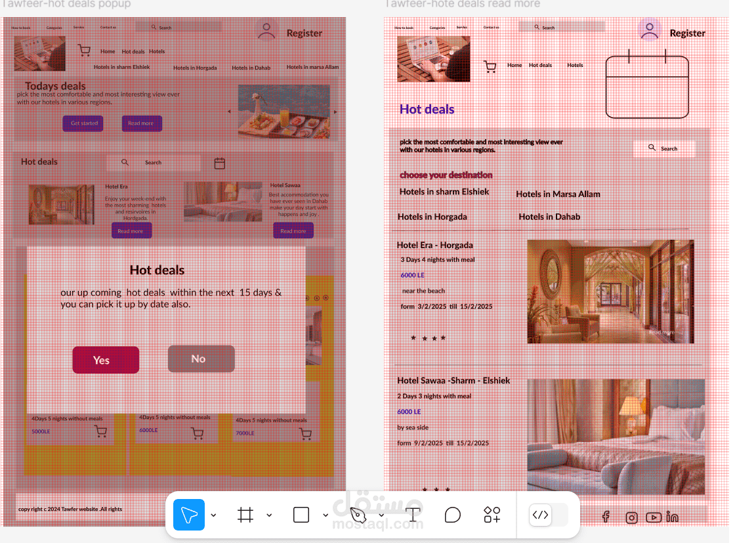This screenshot has height=543, width=756.
Task: Click Hotels in Horgada in popup frame
Action: (195, 68)
